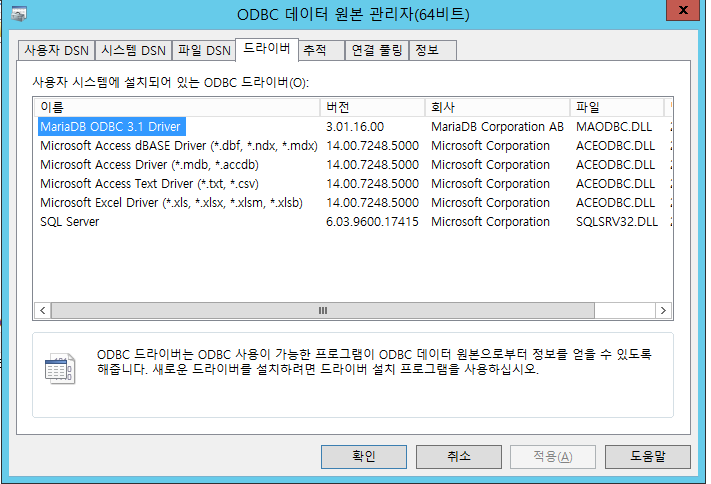Click the driver list horizontal scrollbar thumb
Screen dimensions: 711x484
point(322,311)
